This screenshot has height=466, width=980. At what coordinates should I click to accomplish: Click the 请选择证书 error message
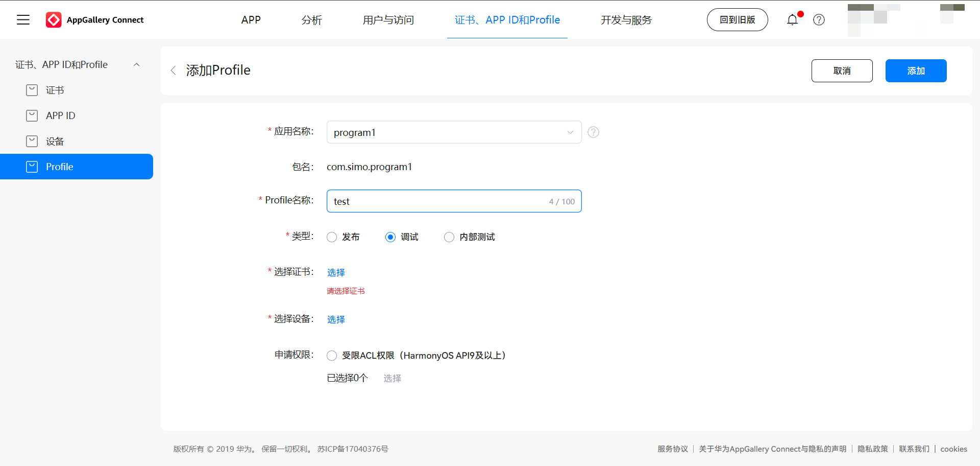click(346, 291)
